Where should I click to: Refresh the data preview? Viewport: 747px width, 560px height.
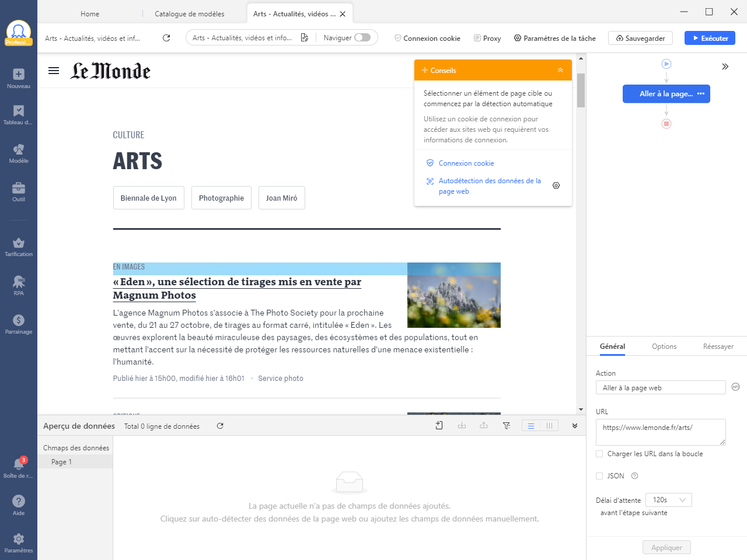point(220,426)
